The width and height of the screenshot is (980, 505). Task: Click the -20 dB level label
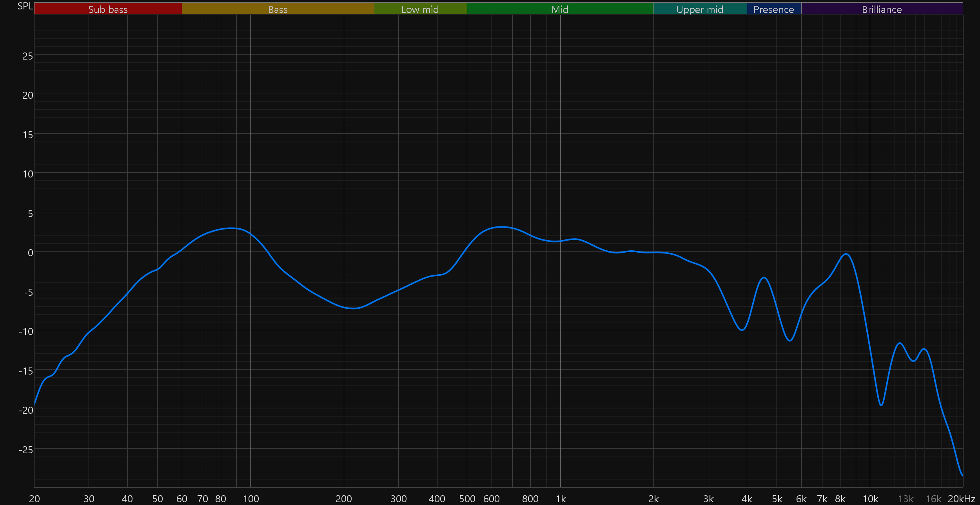tap(26, 410)
